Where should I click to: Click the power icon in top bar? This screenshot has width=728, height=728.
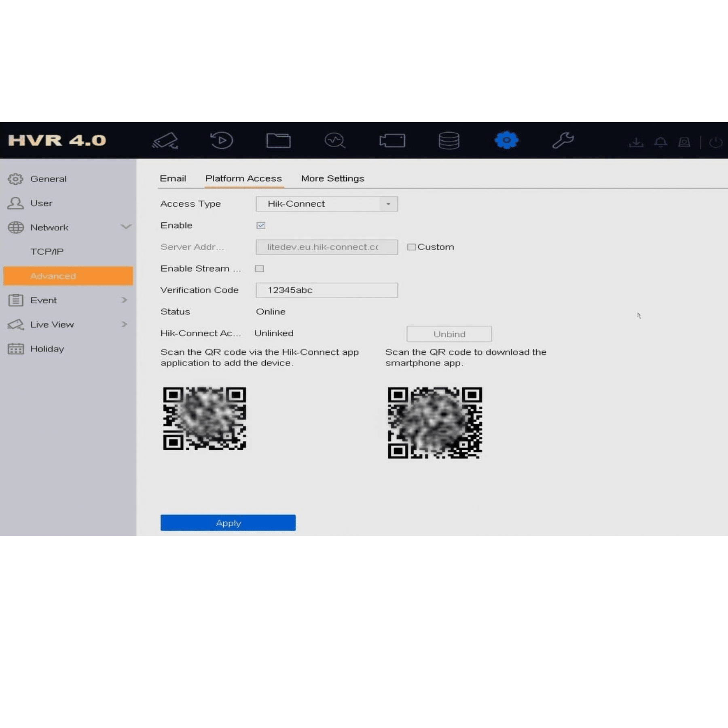tap(715, 142)
